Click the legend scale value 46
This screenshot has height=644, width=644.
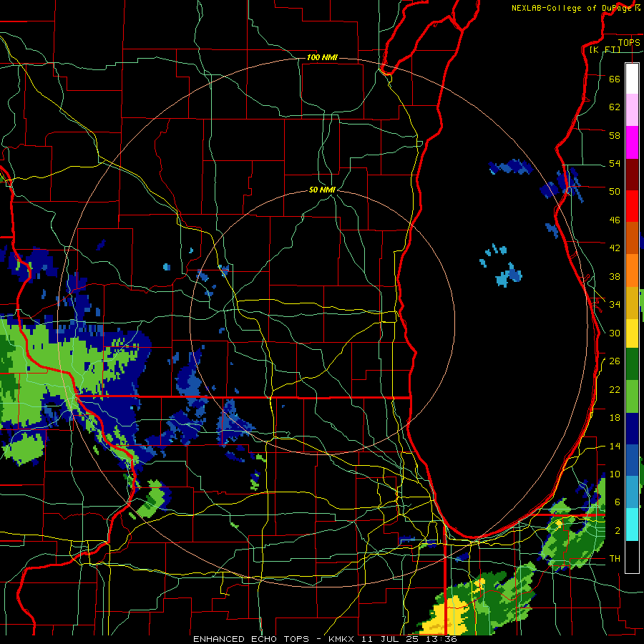click(x=615, y=220)
